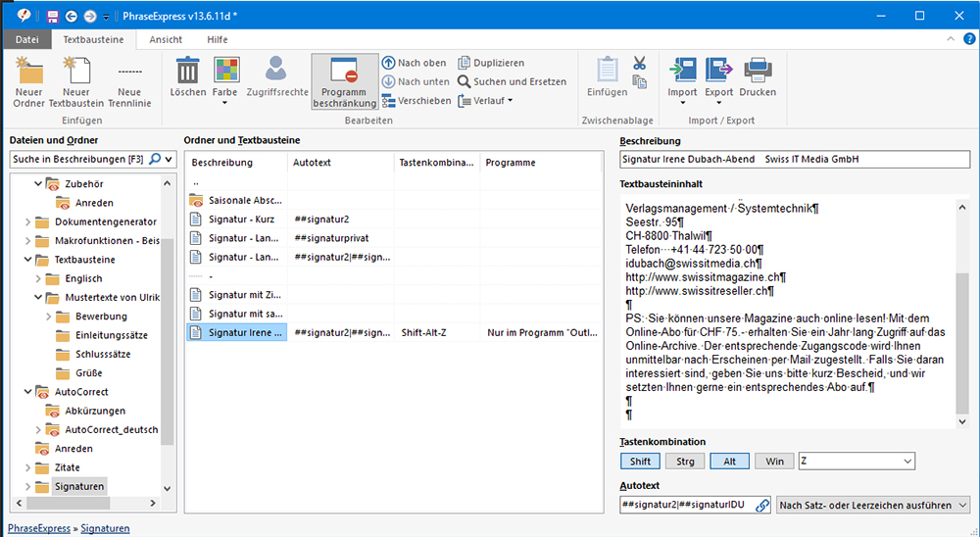Open the Export menu
The width and height of the screenshot is (980, 537).
pyautogui.click(x=718, y=80)
